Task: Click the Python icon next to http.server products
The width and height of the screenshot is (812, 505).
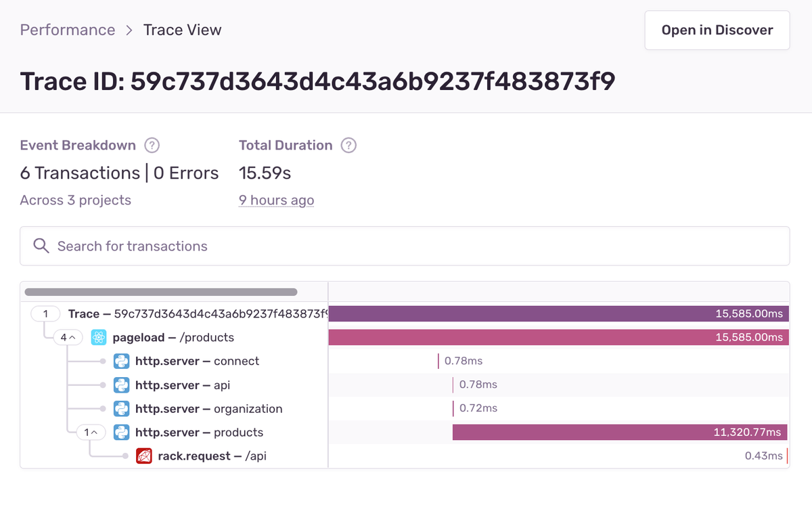Action: tap(122, 432)
